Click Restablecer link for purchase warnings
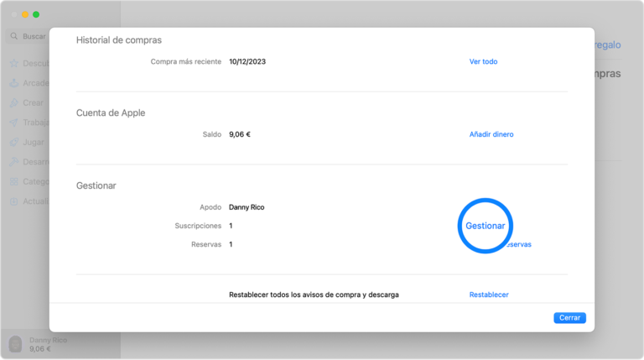The height and width of the screenshot is (360, 644). pyautogui.click(x=488, y=295)
